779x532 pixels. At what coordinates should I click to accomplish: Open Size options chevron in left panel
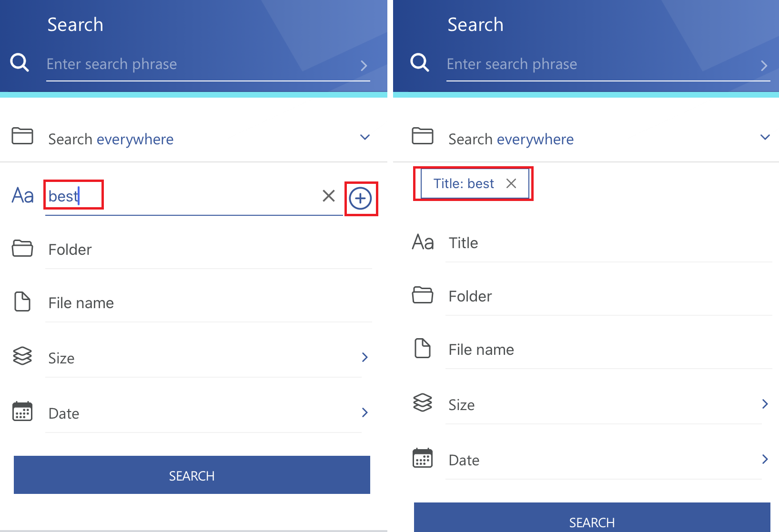pyautogui.click(x=365, y=357)
